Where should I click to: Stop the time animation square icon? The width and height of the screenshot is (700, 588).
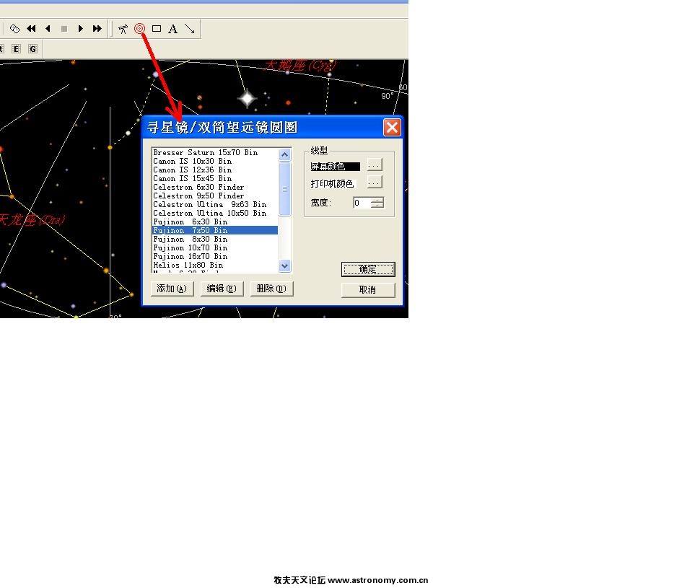[64, 29]
